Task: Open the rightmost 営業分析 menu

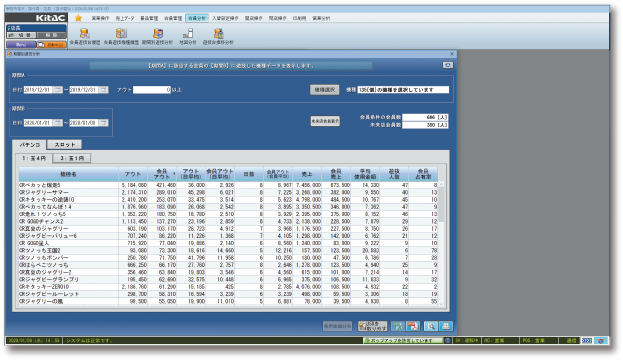Action: click(x=321, y=18)
